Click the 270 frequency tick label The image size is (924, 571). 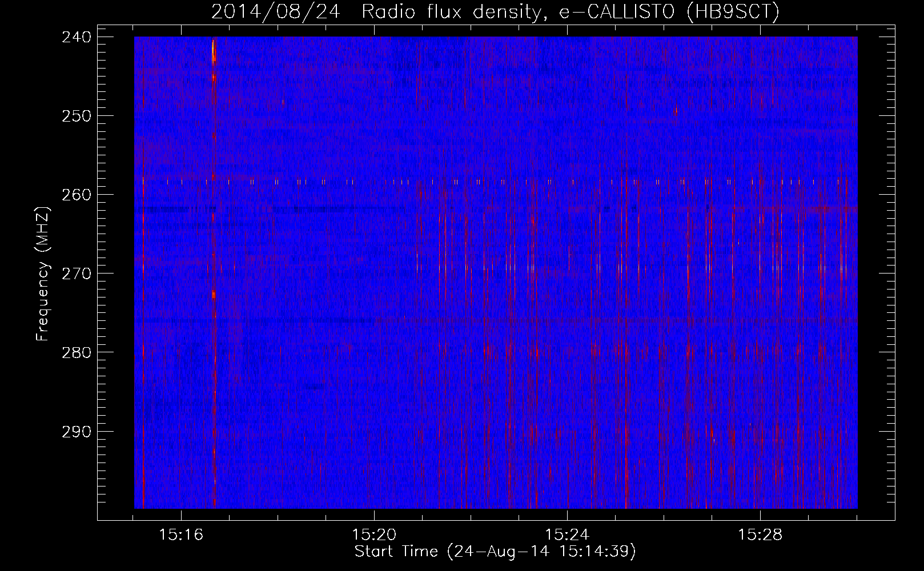(x=75, y=273)
